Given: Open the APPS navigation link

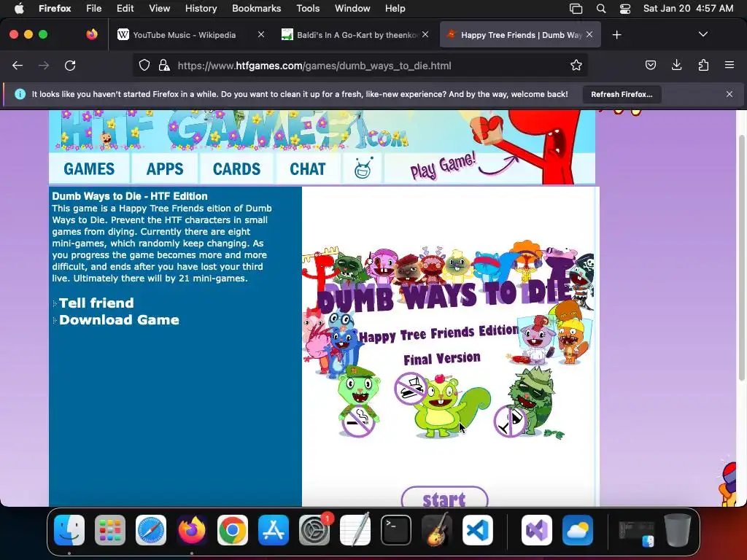Looking at the screenshot, I should tap(165, 169).
